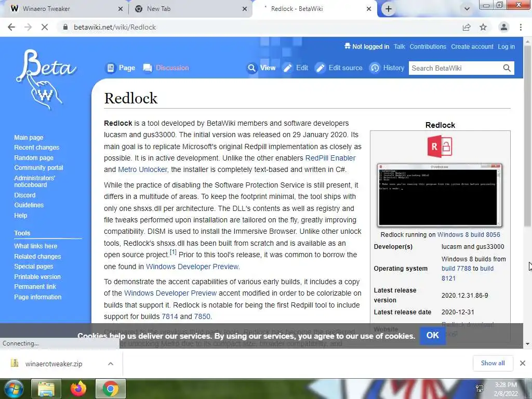Viewport: 532px width, 399px height.
Task: Open What links here tool
Action: [36, 246]
